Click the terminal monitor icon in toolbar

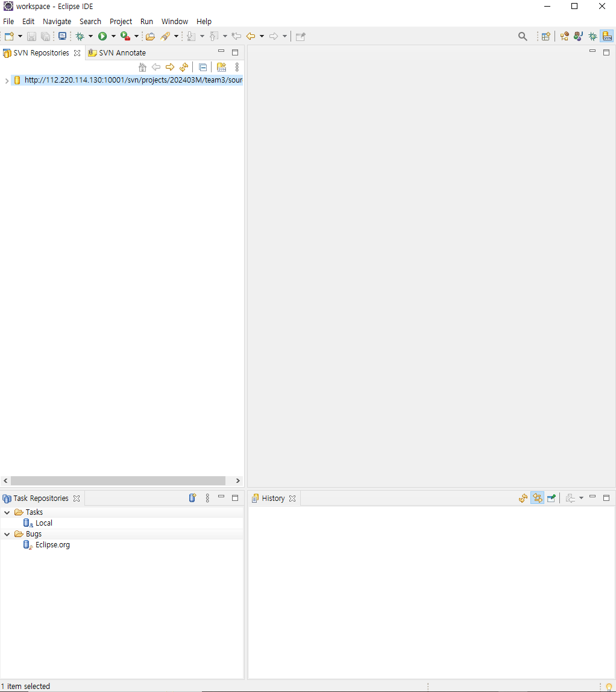click(x=62, y=36)
